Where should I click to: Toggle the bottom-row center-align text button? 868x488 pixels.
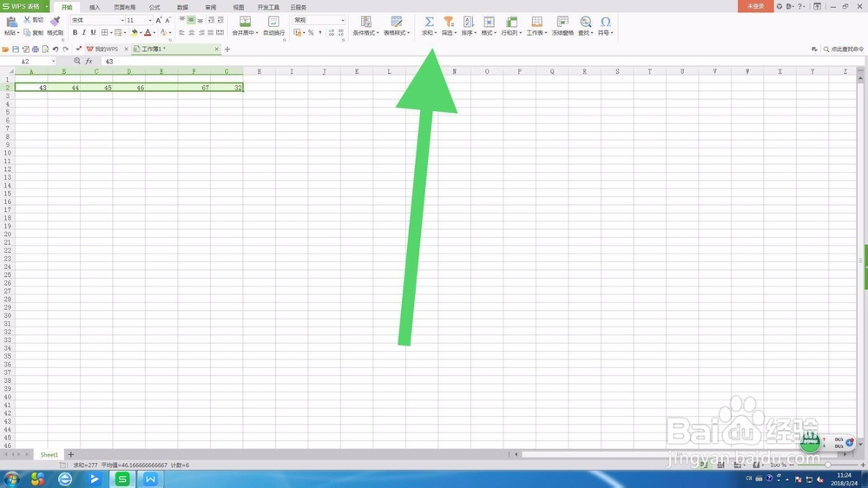191,33
